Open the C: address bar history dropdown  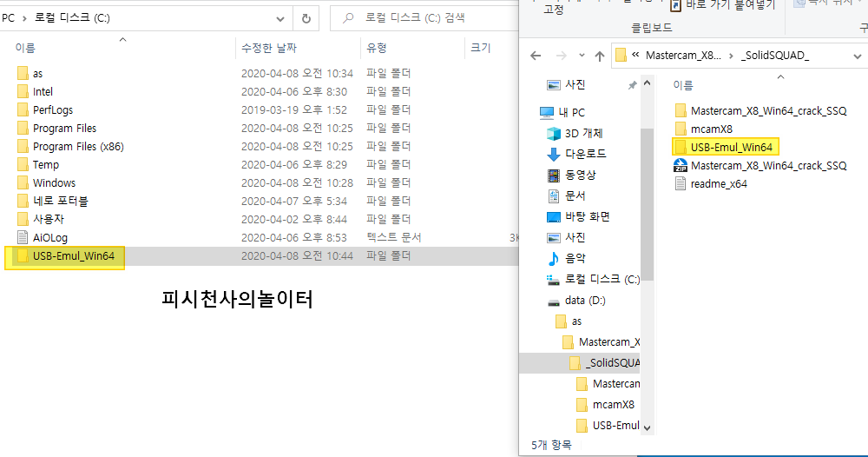pyautogui.click(x=280, y=19)
